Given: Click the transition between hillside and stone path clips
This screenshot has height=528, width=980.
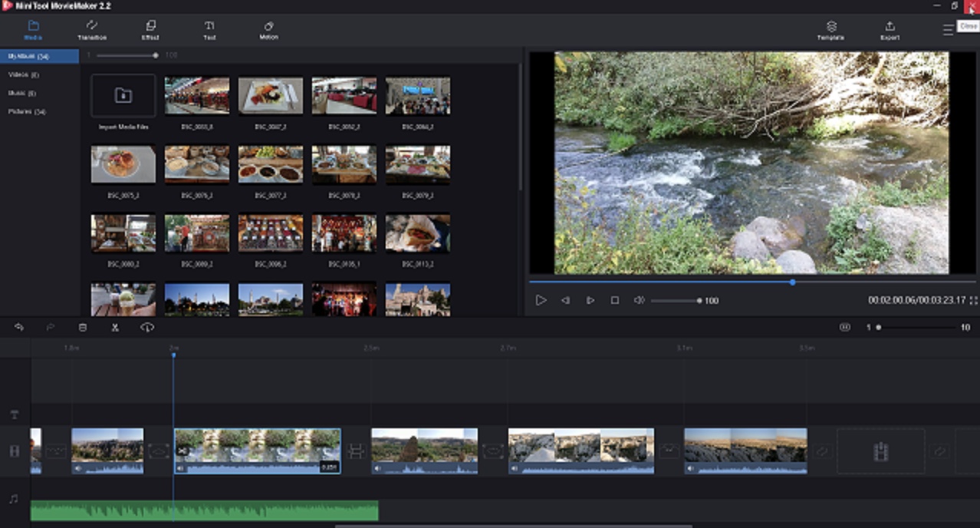Looking at the screenshot, I should 493,451.
